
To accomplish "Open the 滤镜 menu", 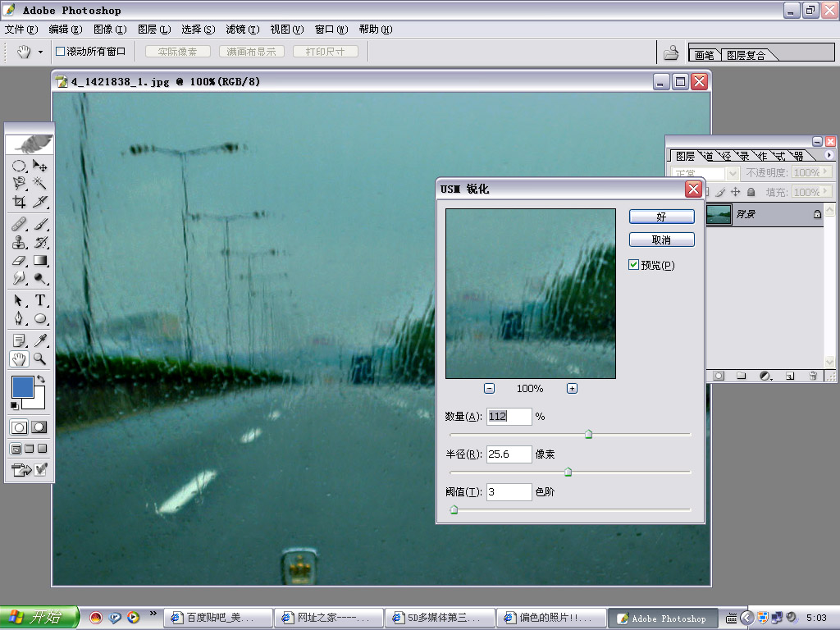I will pyautogui.click(x=243, y=30).
